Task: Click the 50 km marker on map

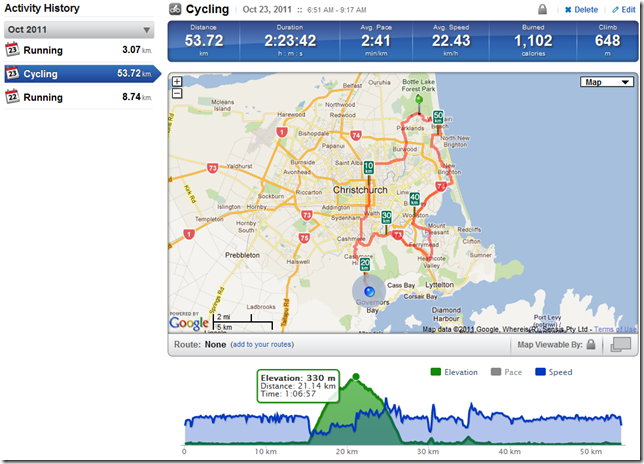Action: [x=438, y=117]
